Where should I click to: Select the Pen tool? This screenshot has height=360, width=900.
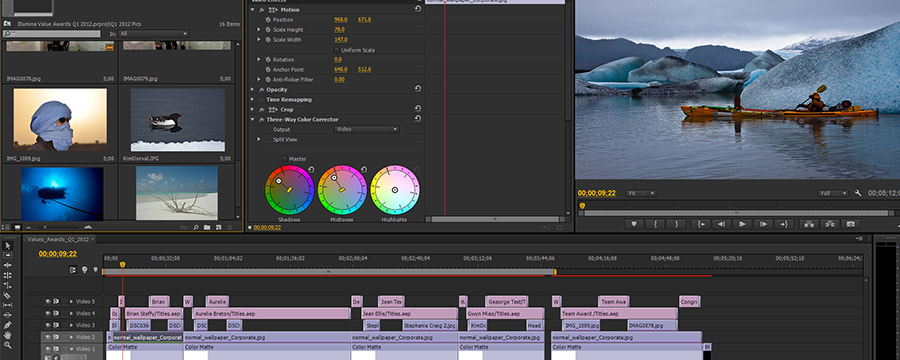(x=7, y=325)
